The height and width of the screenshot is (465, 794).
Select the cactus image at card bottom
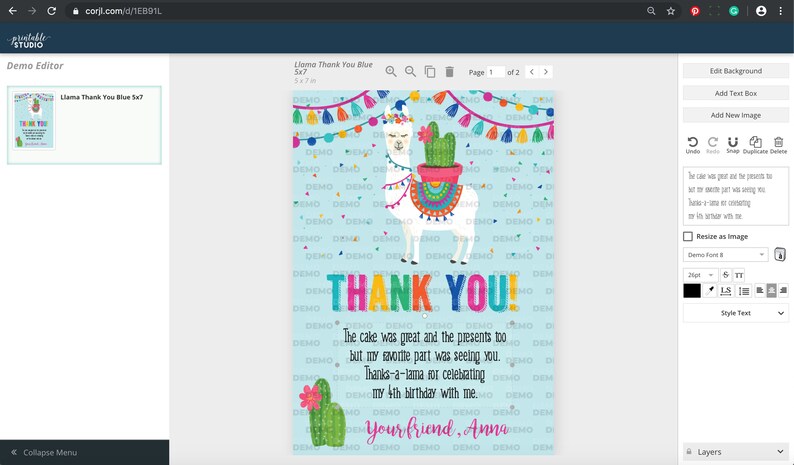(x=321, y=413)
